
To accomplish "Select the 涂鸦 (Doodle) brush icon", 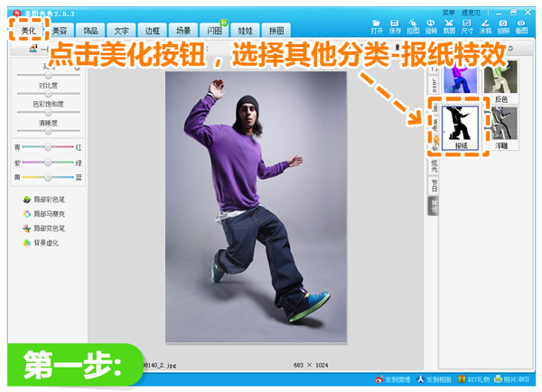I will point(485,26).
